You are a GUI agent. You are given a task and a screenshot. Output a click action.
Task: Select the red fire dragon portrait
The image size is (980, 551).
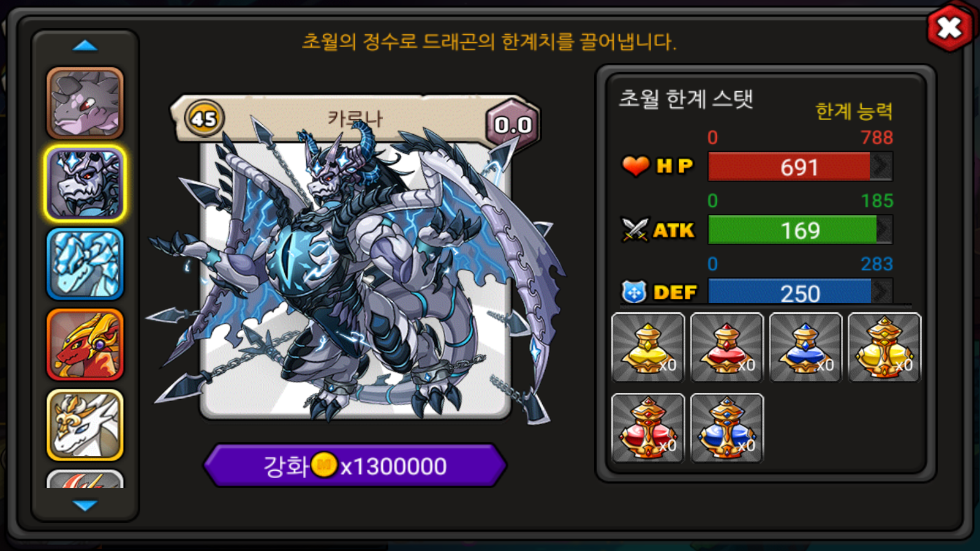pyautogui.click(x=85, y=345)
